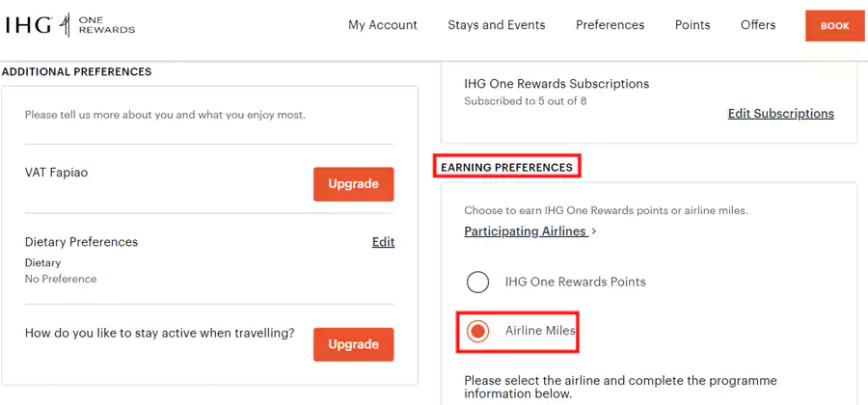
Task: Open the Edit Subscriptions link
Action: click(x=780, y=114)
